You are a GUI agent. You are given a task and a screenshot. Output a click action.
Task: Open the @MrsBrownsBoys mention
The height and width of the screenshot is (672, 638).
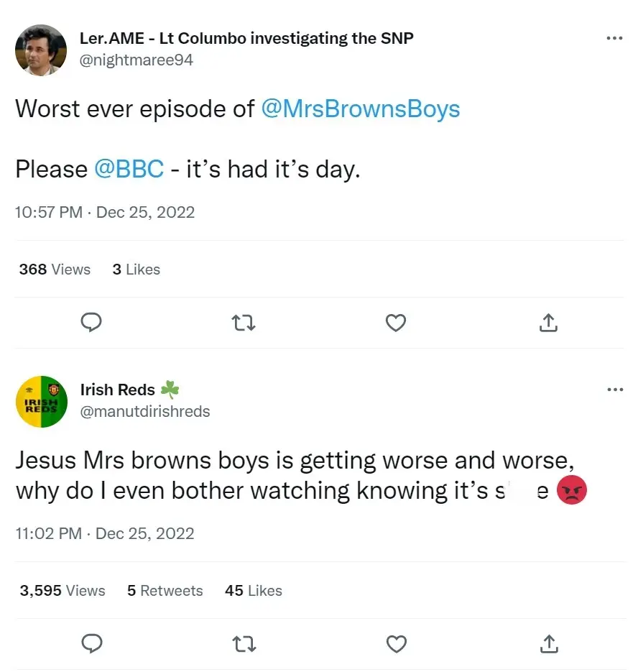pyautogui.click(x=361, y=109)
